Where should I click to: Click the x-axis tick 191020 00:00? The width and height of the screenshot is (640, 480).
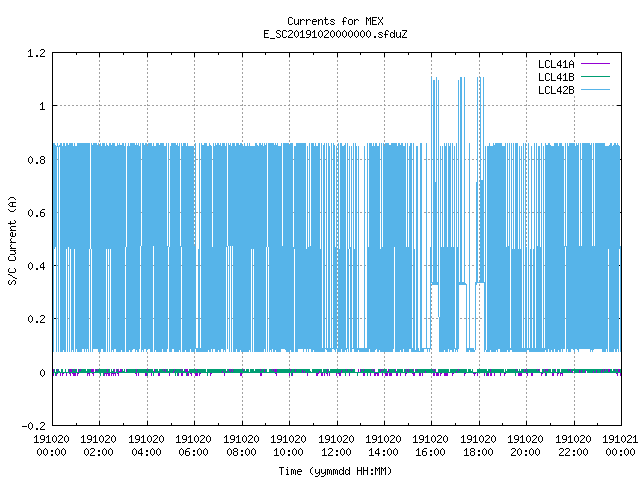tap(51, 446)
